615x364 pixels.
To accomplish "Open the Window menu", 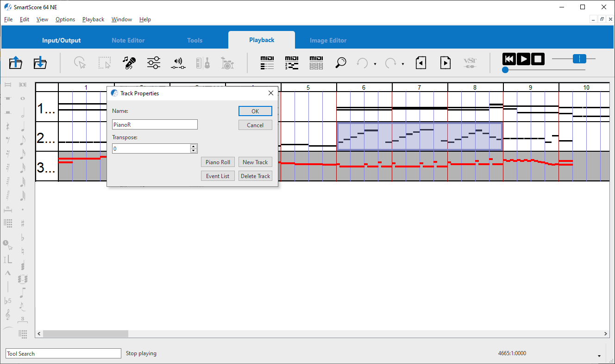I will [x=122, y=19].
